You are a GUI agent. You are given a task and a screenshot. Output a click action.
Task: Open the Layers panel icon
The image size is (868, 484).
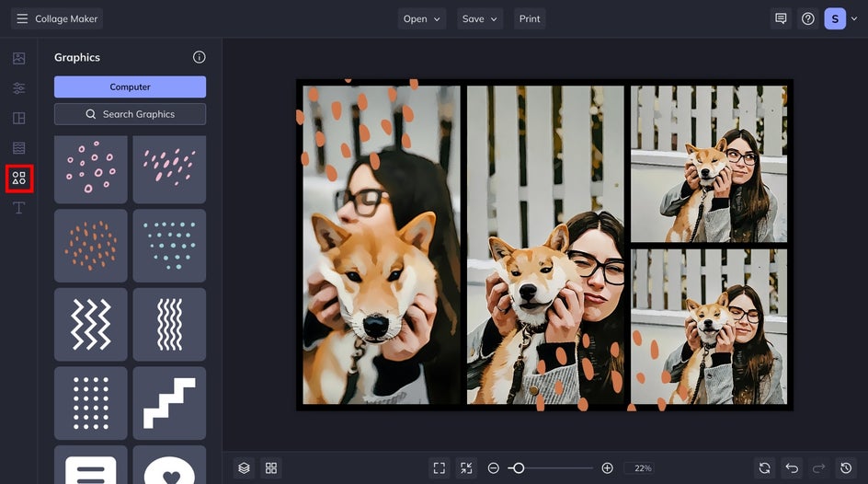(x=245, y=468)
